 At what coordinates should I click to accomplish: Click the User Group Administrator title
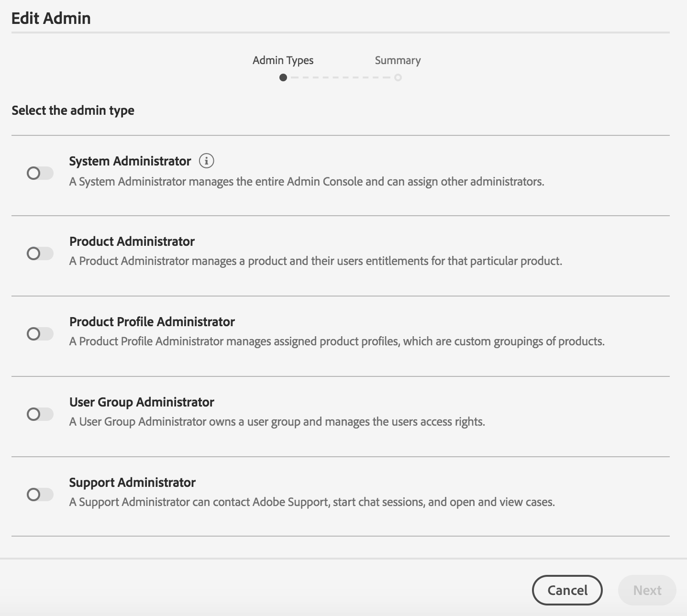tap(141, 402)
